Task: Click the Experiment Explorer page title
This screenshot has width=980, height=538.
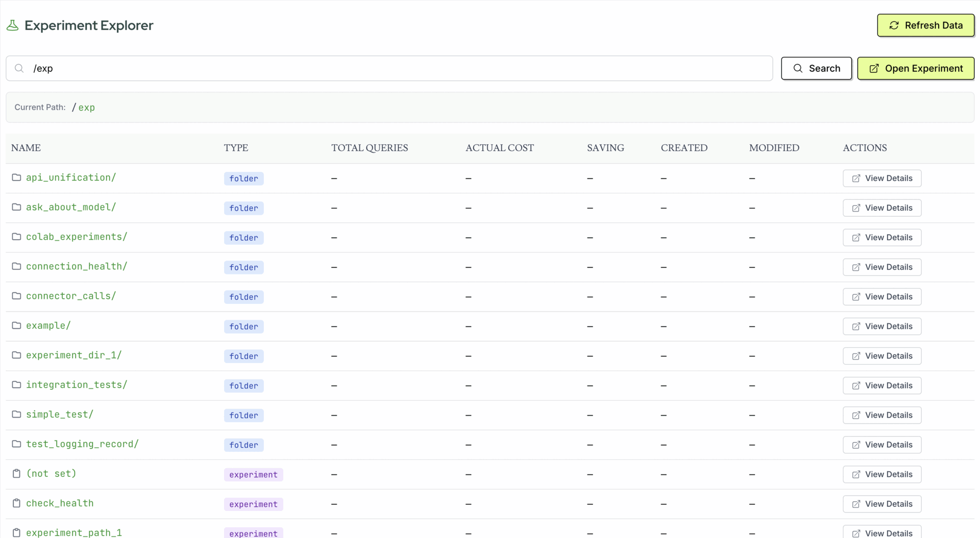Action: click(89, 25)
